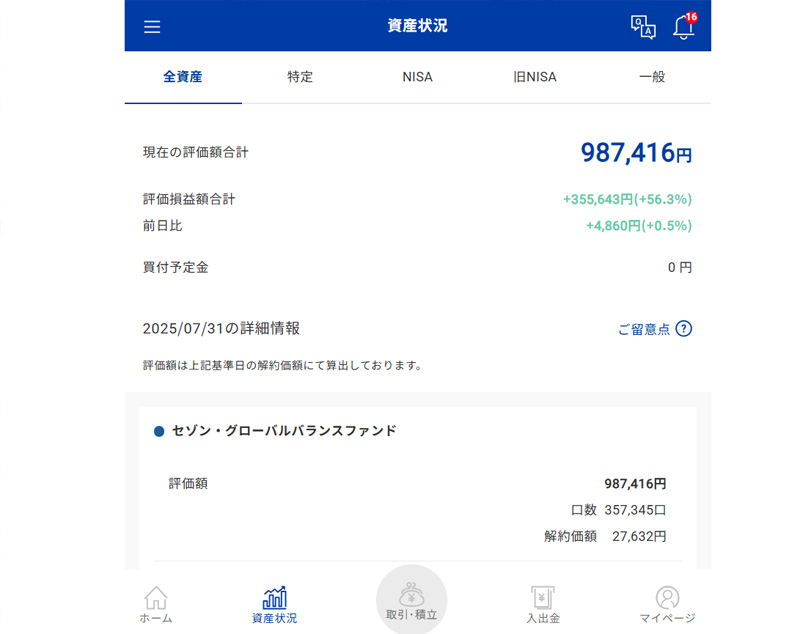The width and height of the screenshot is (800, 634).
Task: Click the 現在の評価額合計 label
Action: (x=195, y=153)
